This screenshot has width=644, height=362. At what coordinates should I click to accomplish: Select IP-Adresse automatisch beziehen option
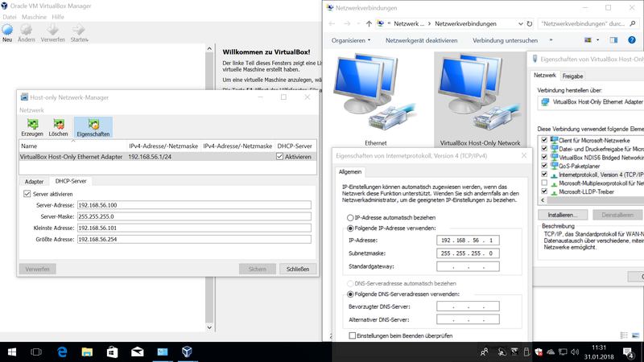coord(350,217)
